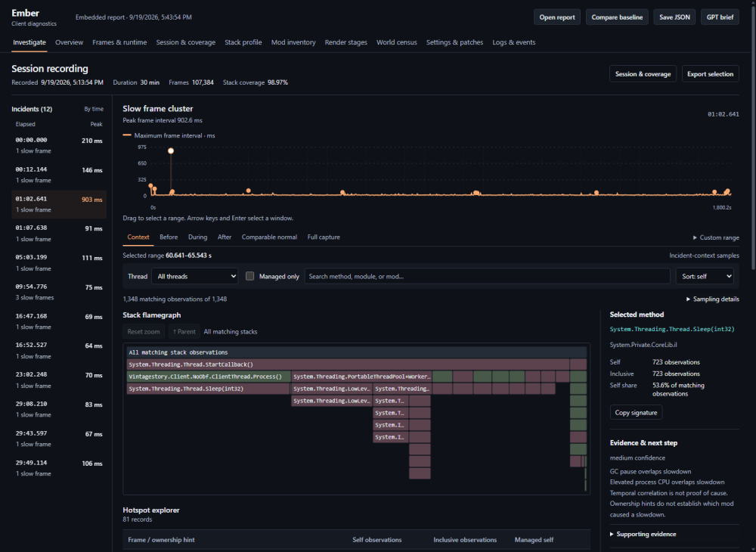This screenshot has width=756, height=552.
Task: Click the Thread.StartCallback() flamegraph frame
Action: pos(348,364)
